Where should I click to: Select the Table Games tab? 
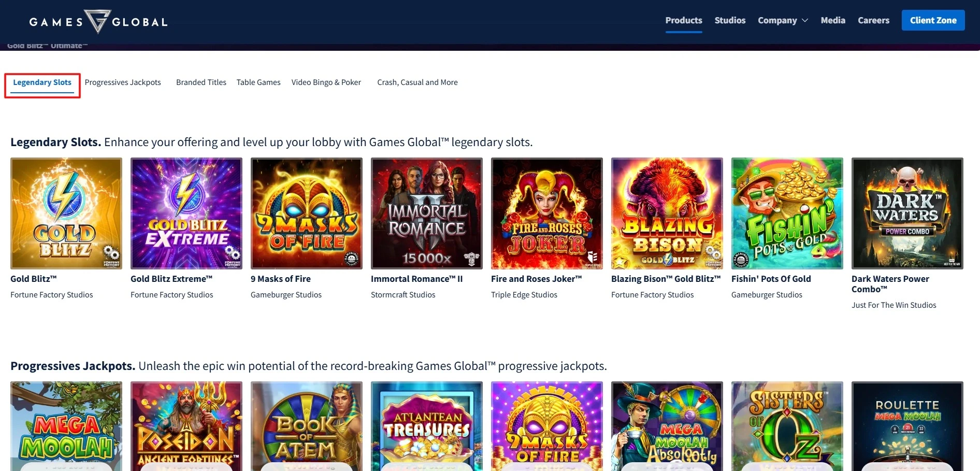tap(258, 82)
